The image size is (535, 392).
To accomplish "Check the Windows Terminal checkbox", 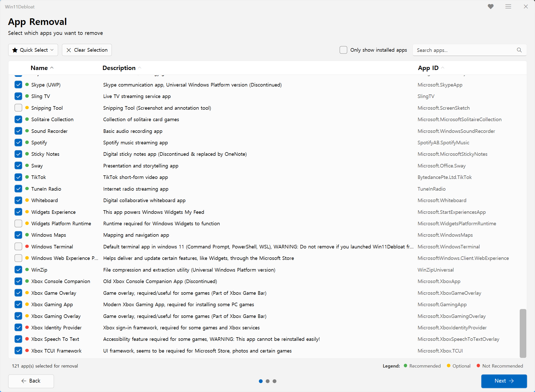I will click(18, 246).
